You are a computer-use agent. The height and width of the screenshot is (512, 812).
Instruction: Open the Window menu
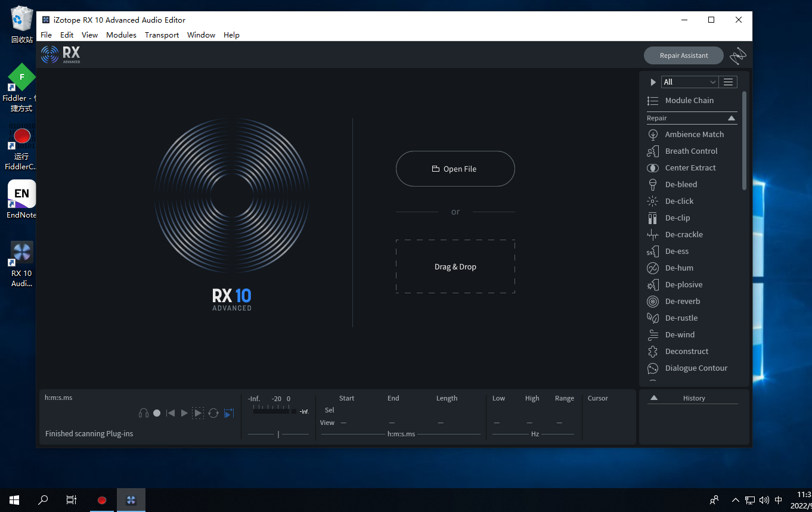tap(201, 35)
